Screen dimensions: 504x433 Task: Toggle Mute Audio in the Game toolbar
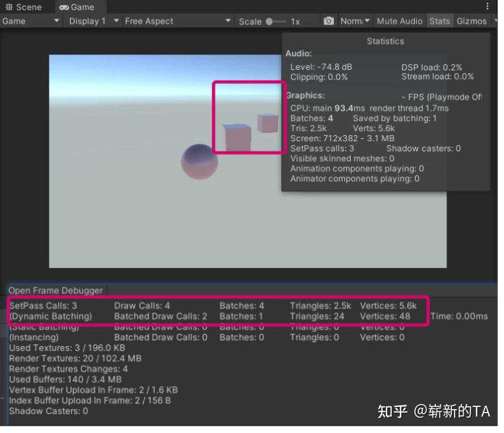[399, 21]
